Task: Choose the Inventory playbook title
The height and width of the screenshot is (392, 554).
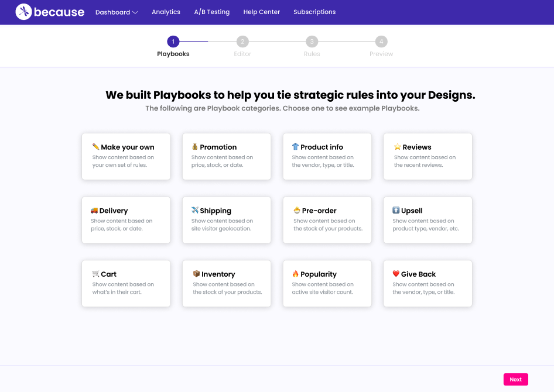Action: (218, 274)
